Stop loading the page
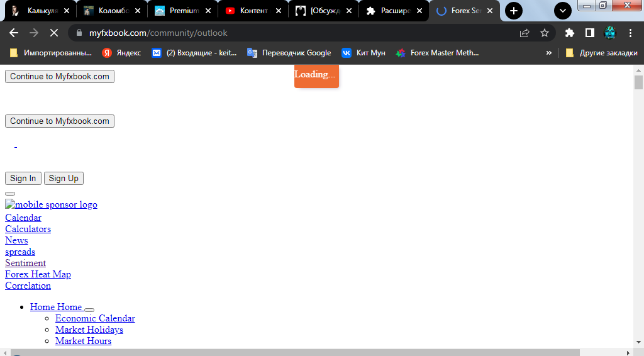The width and height of the screenshot is (644, 356). (x=54, y=33)
